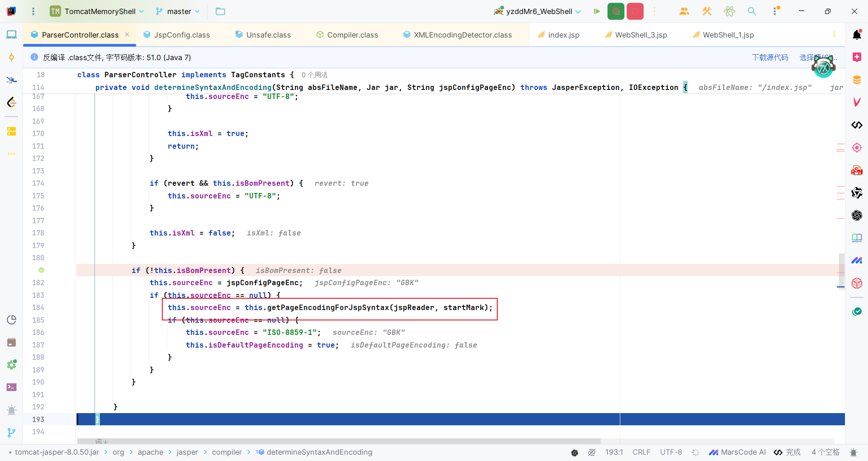This screenshot has height=461, width=868.
Task: Open the red star bookmark tool icon
Action: tap(857, 57)
